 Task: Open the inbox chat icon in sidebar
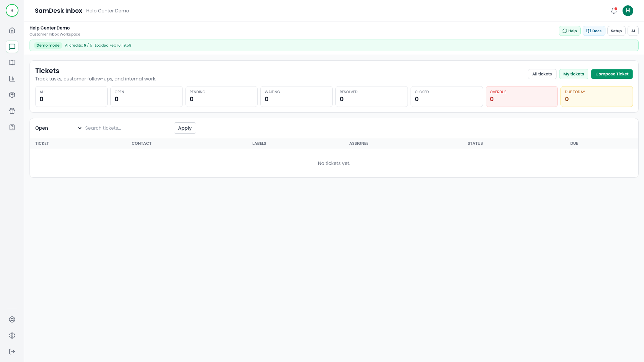coord(12,47)
